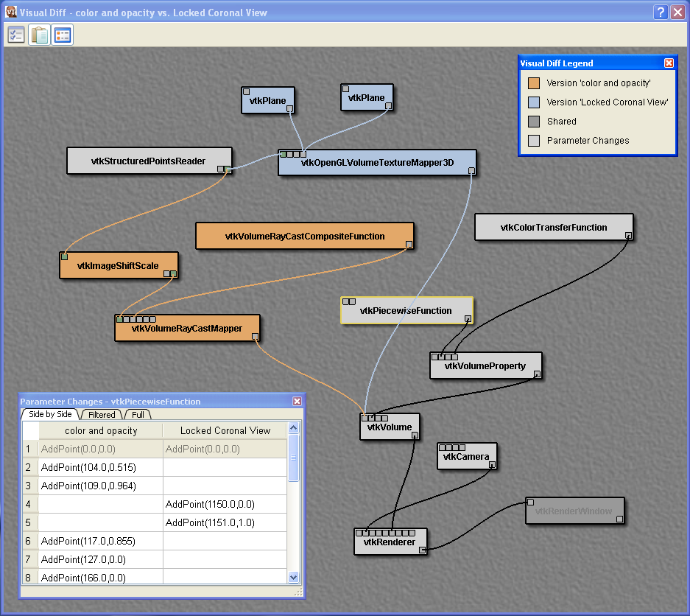The image size is (690, 616).
Task: Click the input port of vtkImageShiftScale
Action: (64, 256)
